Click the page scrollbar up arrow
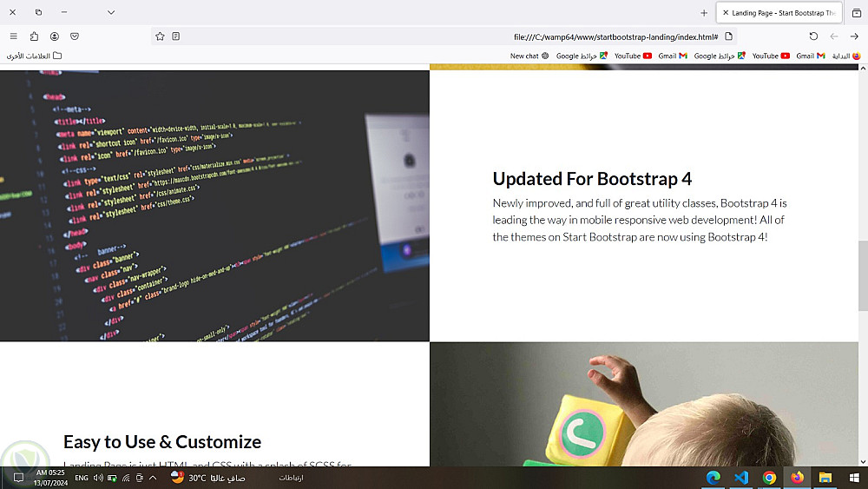The image size is (868, 489). [x=863, y=68]
